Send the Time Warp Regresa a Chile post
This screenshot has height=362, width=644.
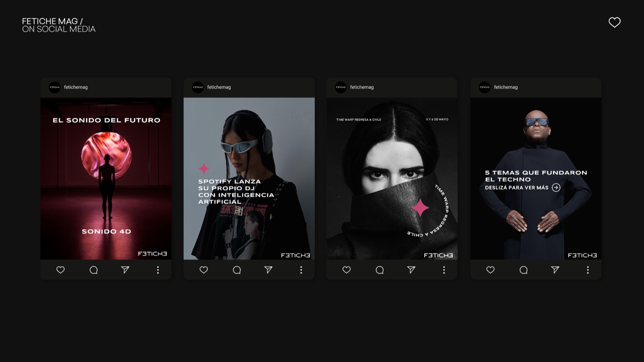point(411,270)
